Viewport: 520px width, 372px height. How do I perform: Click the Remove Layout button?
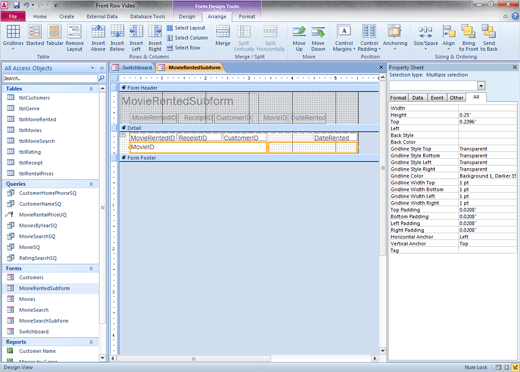click(x=75, y=38)
